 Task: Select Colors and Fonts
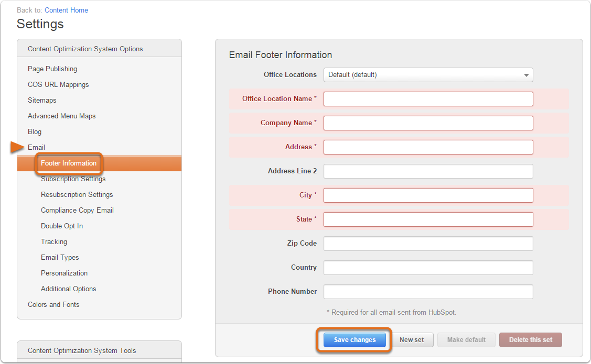[53, 304]
